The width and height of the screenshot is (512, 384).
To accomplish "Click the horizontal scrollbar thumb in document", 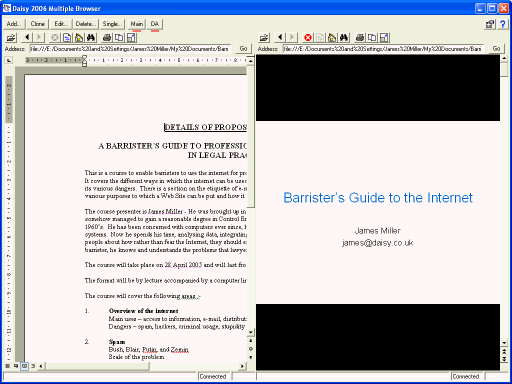I will click(x=97, y=366).
